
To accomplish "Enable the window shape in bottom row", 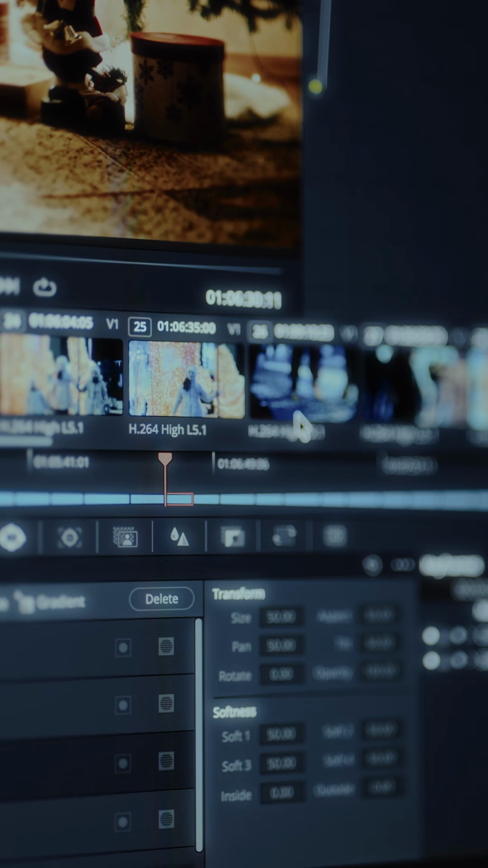I will pyautogui.click(x=123, y=821).
